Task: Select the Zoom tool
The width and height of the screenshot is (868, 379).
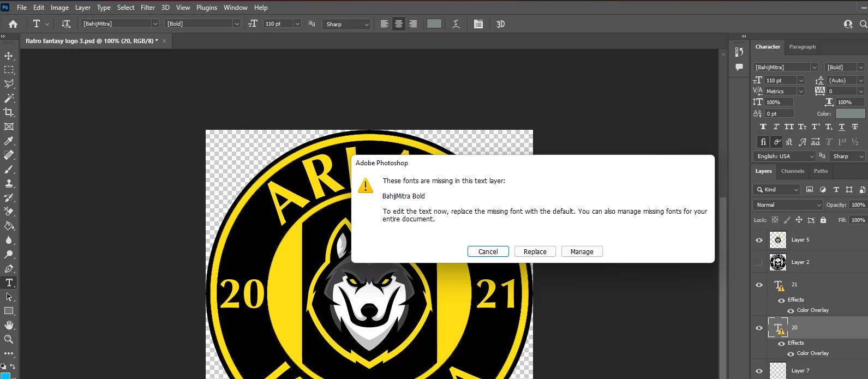Action: (x=9, y=339)
